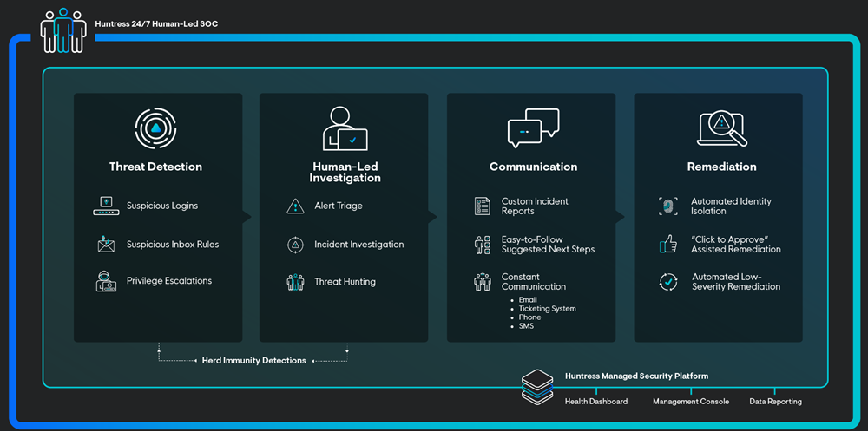868x432 pixels.
Task: Click the Remediation magnifier laptop icon
Action: click(721, 129)
